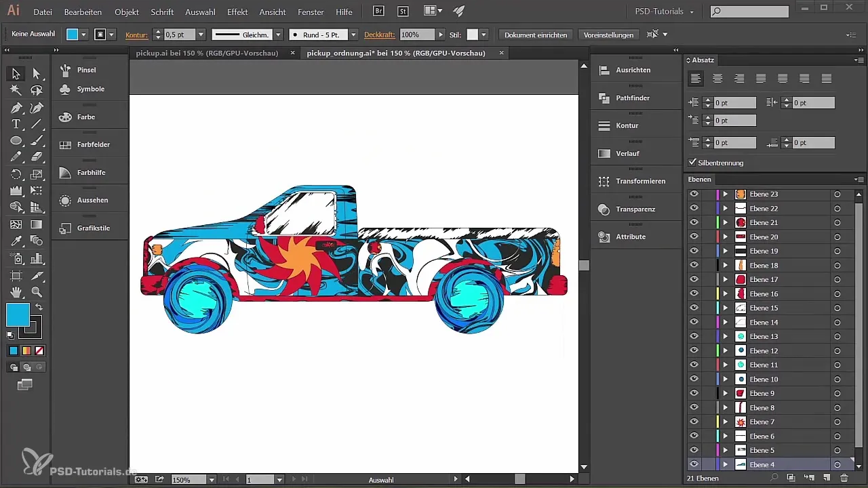Image resolution: width=868 pixels, height=488 pixels.
Task: Hide layer Ebene 21
Action: pos(694,222)
